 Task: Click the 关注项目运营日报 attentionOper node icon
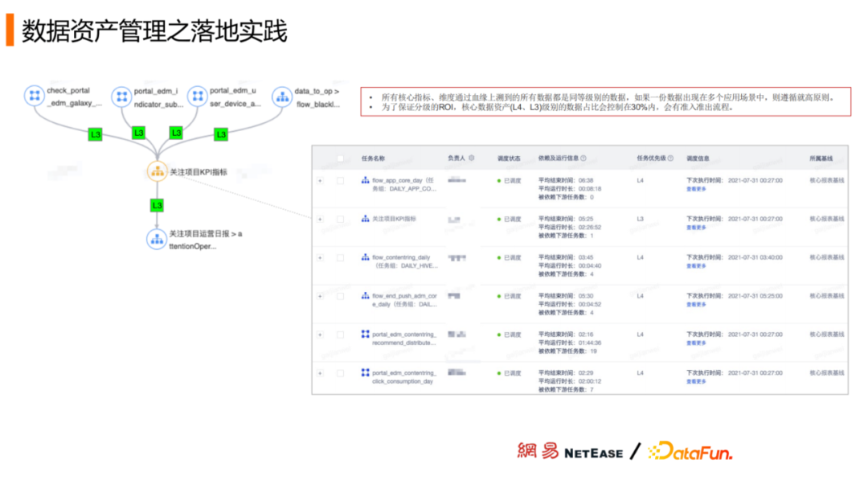[157, 239]
